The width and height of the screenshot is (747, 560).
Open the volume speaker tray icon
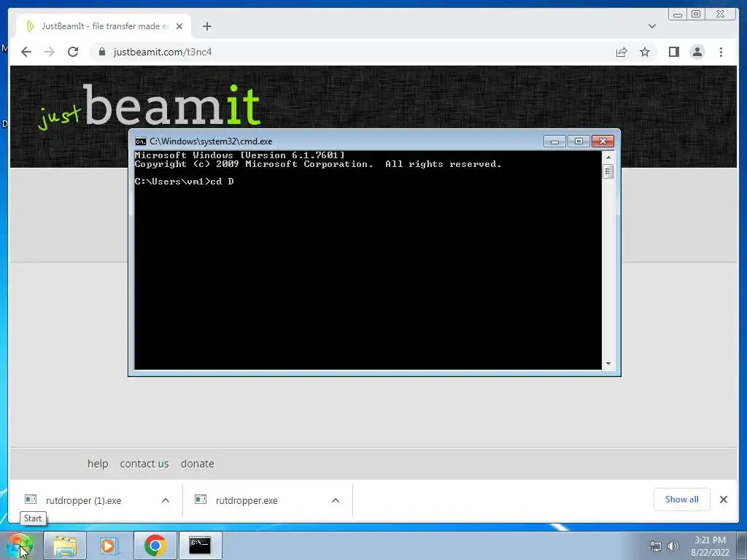pyautogui.click(x=673, y=546)
